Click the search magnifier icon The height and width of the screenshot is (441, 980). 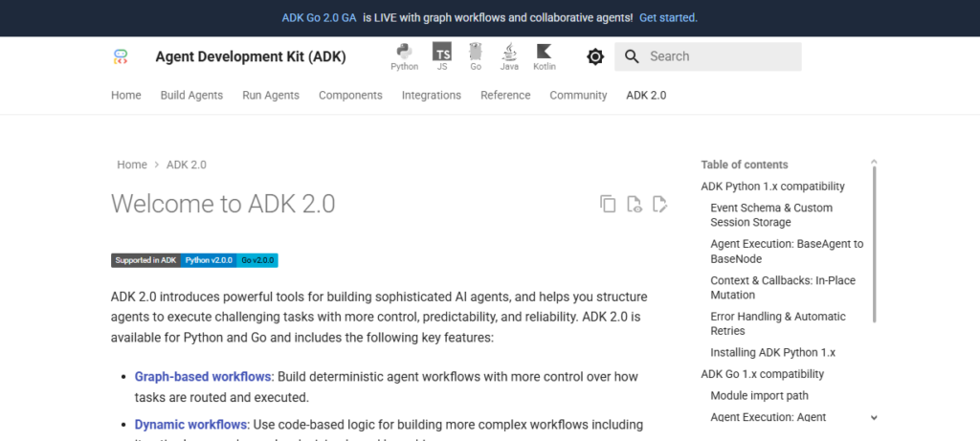632,56
